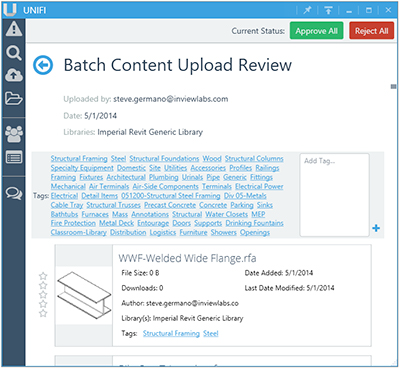Click the scrollbar grip on right edge

pos(393,87)
